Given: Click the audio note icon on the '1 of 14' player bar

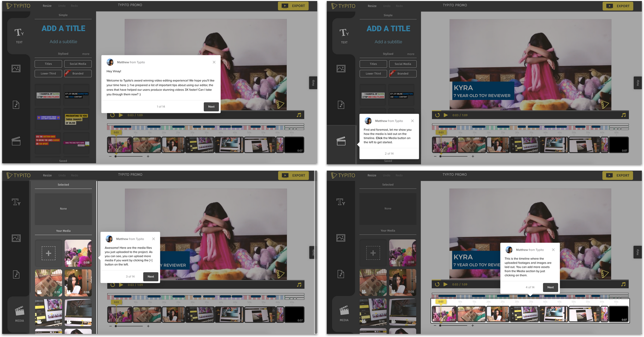Looking at the screenshot, I should (x=299, y=115).
